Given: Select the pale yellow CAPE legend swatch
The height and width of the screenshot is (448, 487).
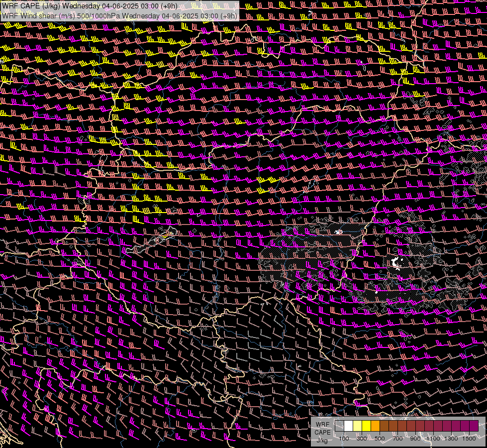Looking at the screenshot, I should (358, 426).
